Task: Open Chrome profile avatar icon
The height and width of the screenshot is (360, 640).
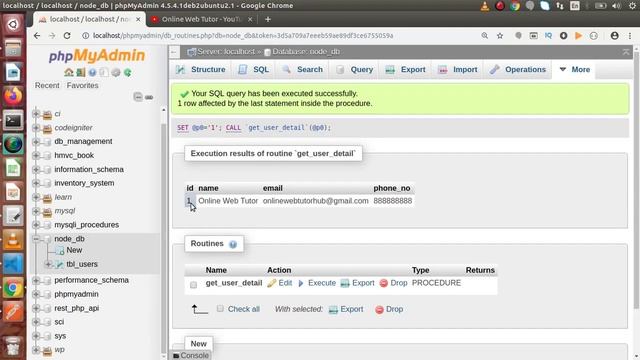Action: [x=614, y=36]
